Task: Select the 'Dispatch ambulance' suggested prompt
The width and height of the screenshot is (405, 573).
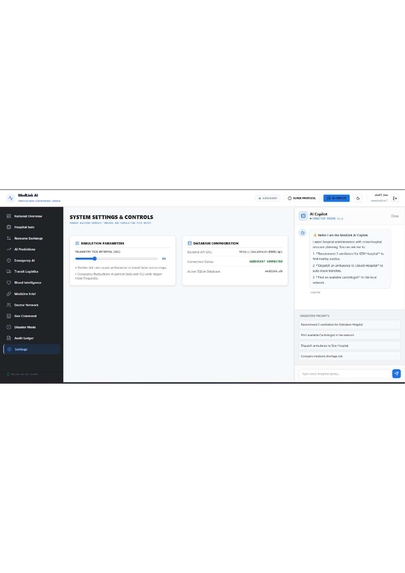Action: (349, 346)
